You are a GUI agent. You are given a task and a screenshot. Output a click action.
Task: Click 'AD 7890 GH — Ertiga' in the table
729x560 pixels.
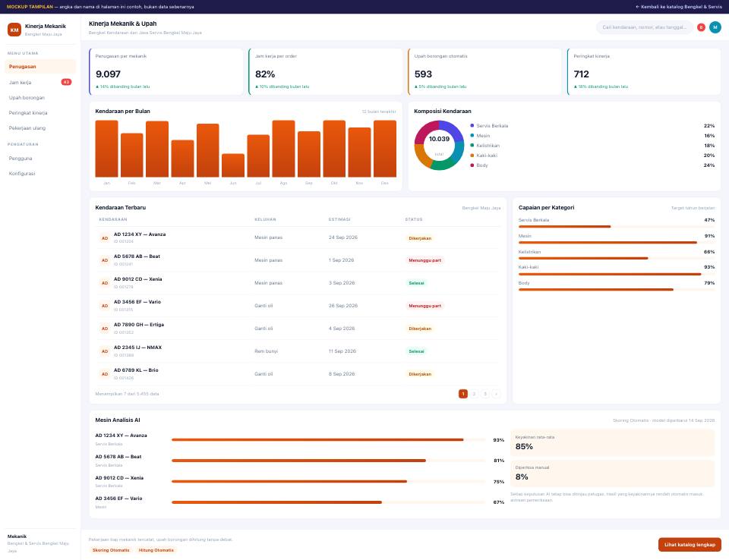(x=139, y=325)
